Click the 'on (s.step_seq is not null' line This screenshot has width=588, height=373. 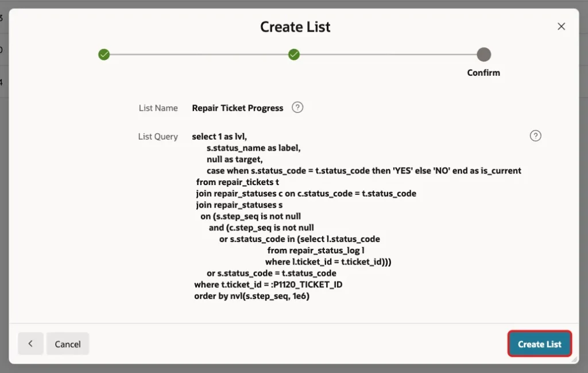tap(250, 216)
